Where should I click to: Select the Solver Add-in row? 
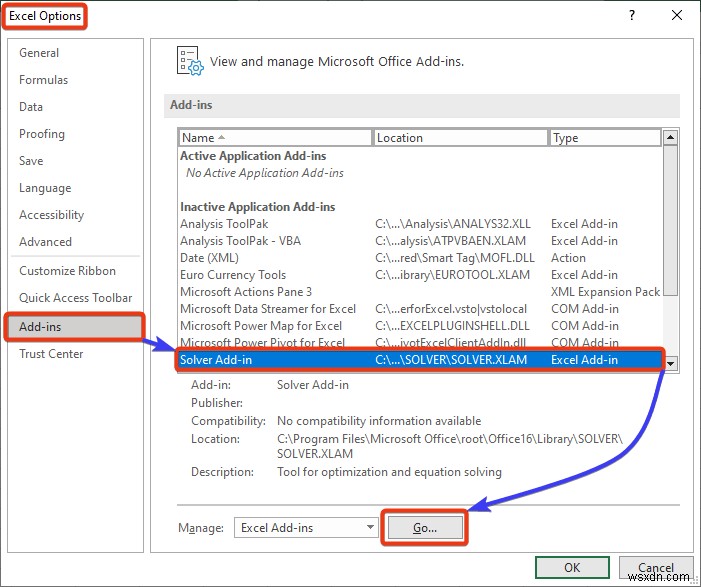pyautogui.click(x=420, y=359)
